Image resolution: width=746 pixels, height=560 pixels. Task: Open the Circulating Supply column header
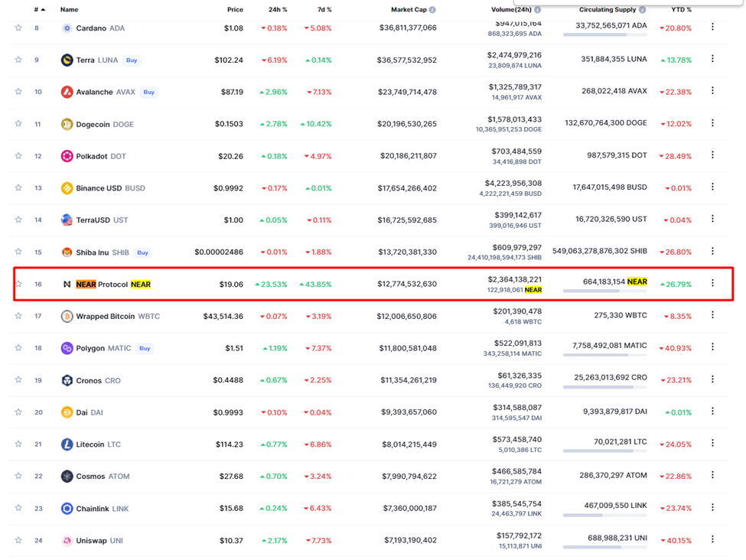(607, 9)
